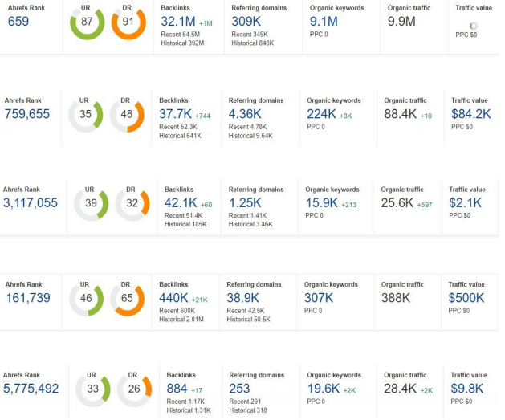Select the DR 32 donut gauge
The image size is (505, 420).
point(132,204)
